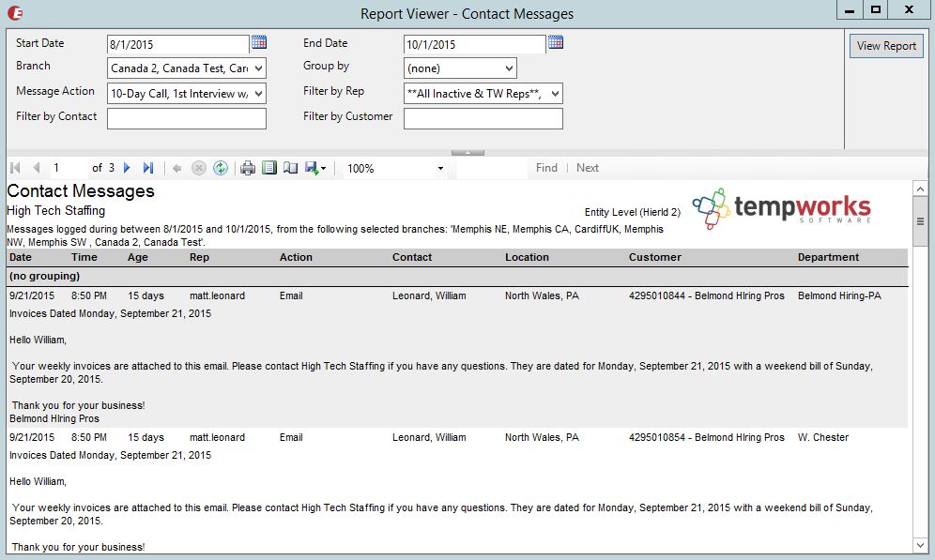Print the report
935x560 pixels.
pyautogui.click(x=248, y=168)
